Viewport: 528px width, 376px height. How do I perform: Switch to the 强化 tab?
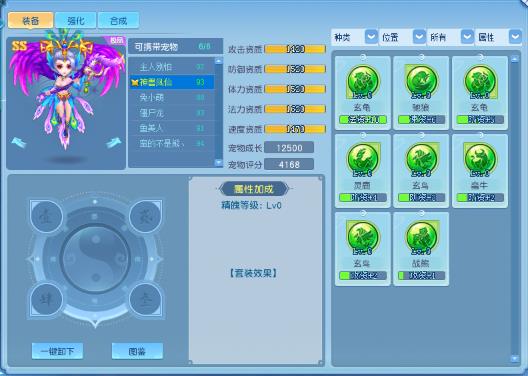76,21
